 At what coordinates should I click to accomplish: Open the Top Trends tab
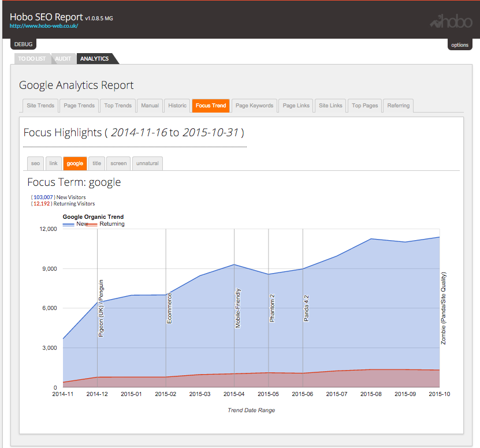(x=118, y=106)
